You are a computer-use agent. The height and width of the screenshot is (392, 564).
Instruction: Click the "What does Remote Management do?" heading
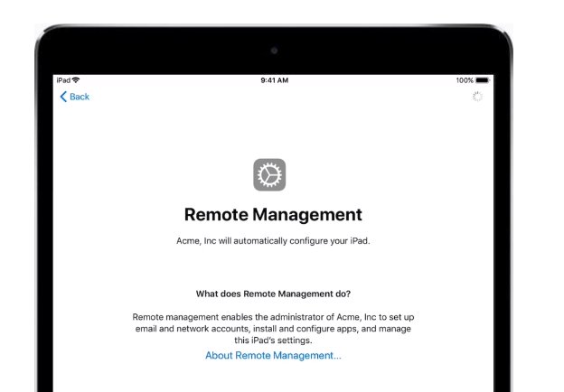273,294
